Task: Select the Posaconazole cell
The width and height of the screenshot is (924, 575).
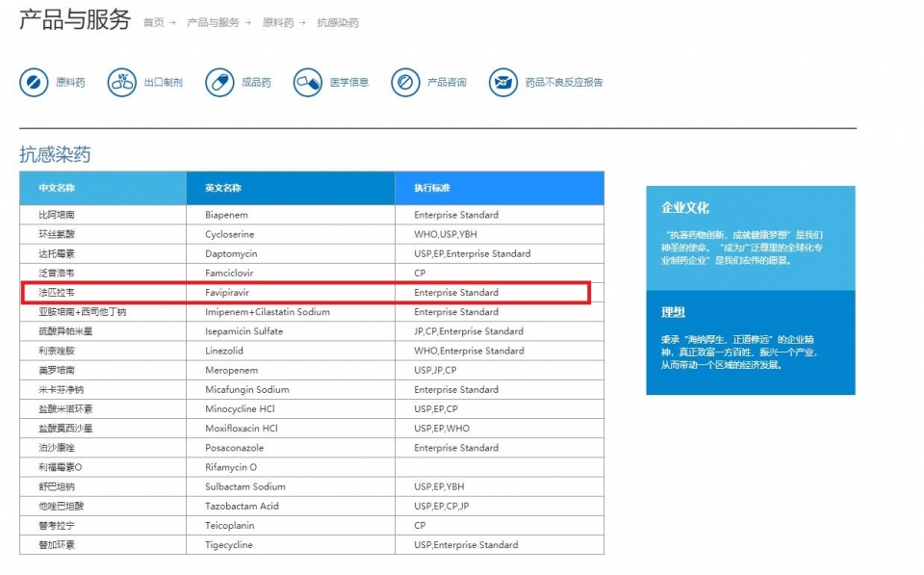Action: [291, 448]
